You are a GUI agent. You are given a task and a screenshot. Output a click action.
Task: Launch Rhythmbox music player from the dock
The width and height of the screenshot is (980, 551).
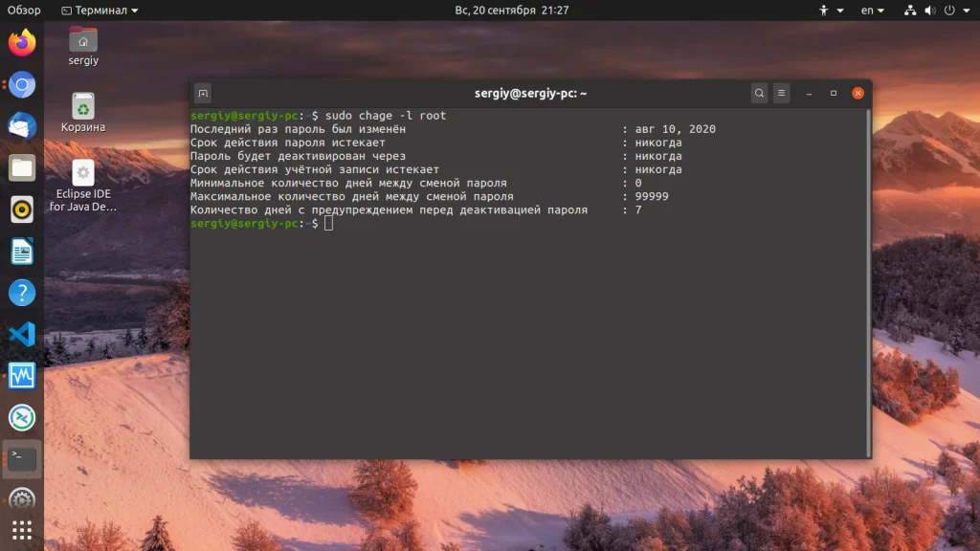coord(22,209)
